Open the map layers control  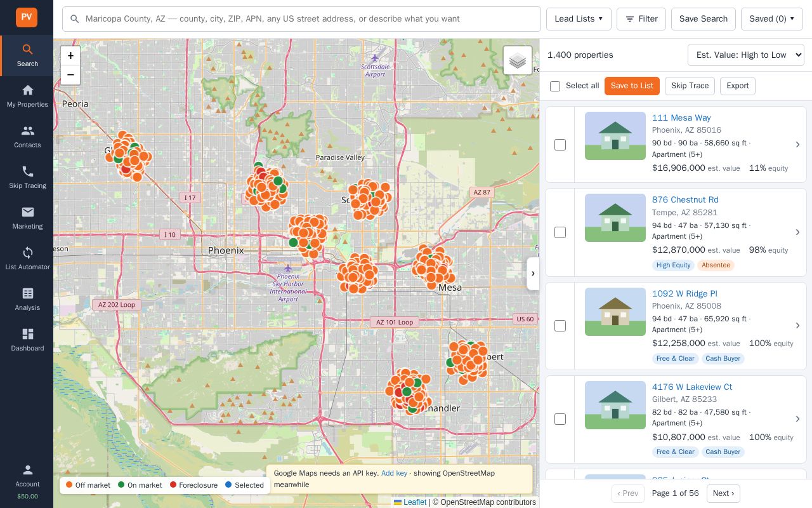pyautogui.click(x=518, y=60)
